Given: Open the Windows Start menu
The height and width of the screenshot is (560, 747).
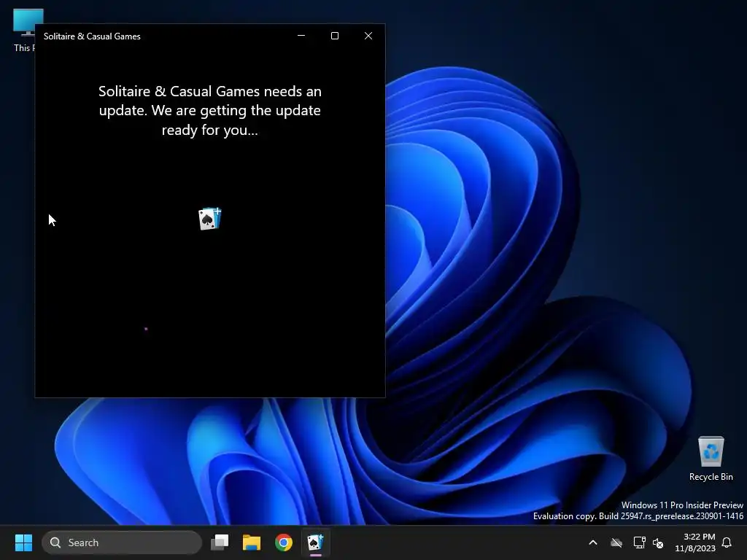Looking at the screenshot, I should coord(23,542).
